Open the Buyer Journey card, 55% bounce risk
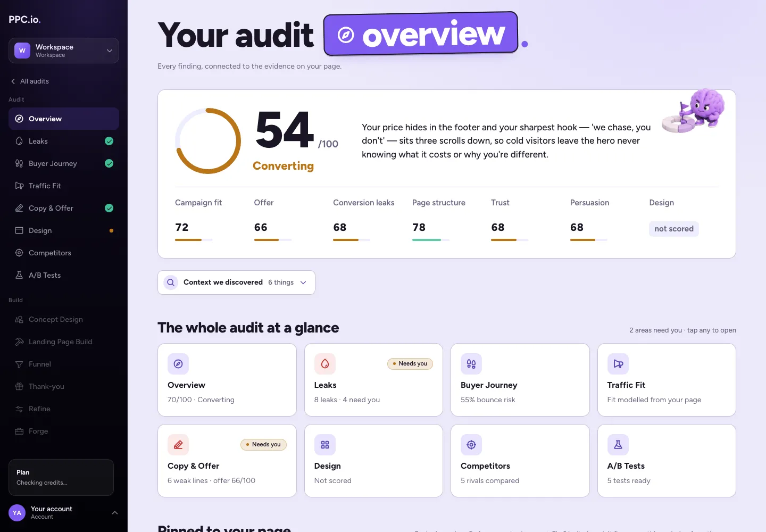 click(520, 380)
